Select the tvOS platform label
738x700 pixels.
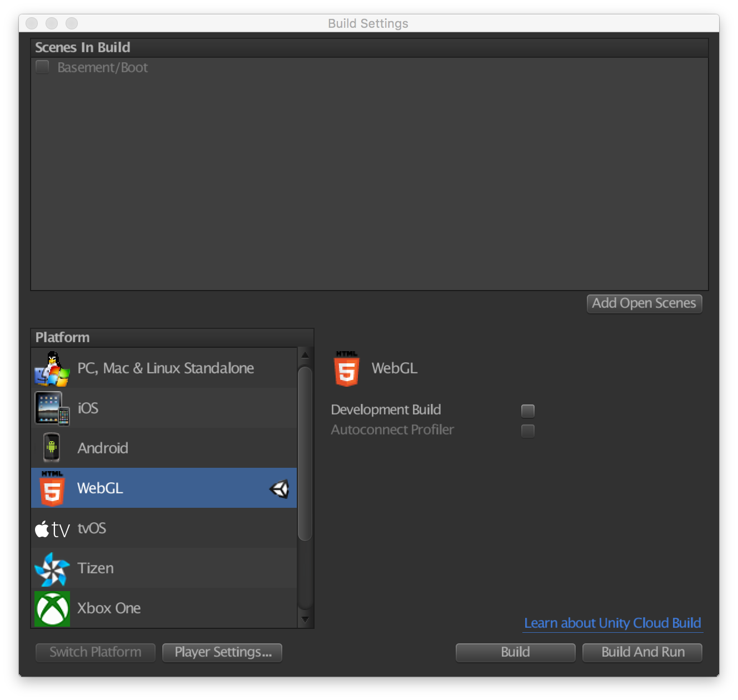(x=92, y=528)
